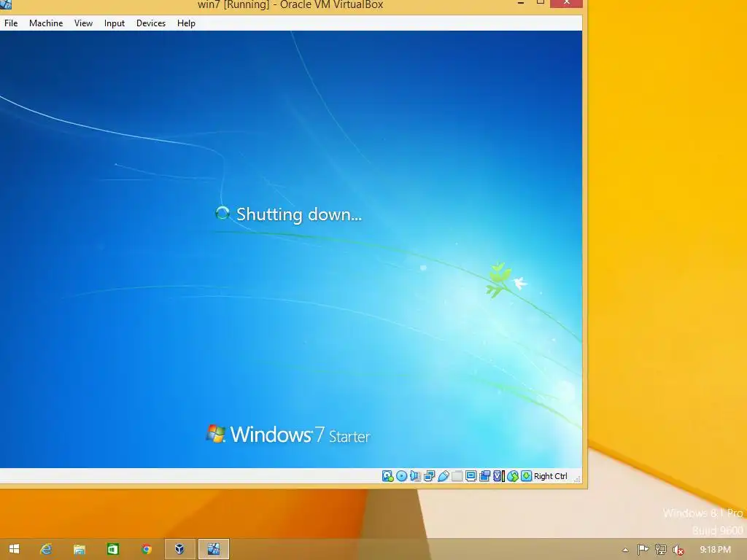Open the Input menu
747x560 pixels.
[115, 23]
